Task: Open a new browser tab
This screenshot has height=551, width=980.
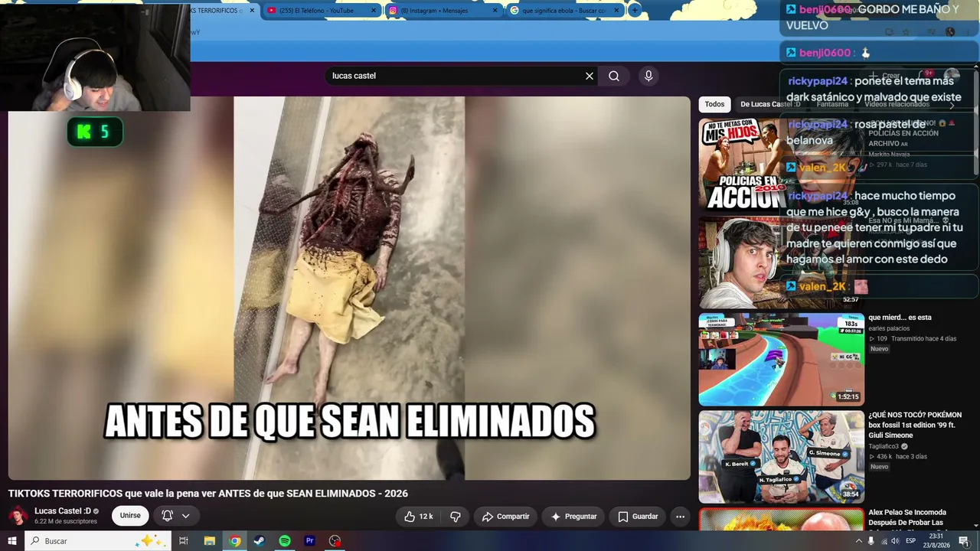Action: pyautogui.click(x=635, y=11)
